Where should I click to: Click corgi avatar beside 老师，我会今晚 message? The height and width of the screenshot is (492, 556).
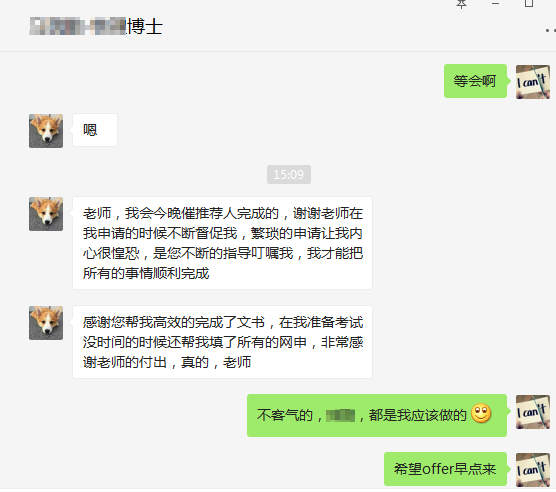click(46, 214)
